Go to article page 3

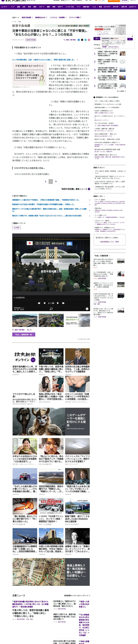coord(56,182)
